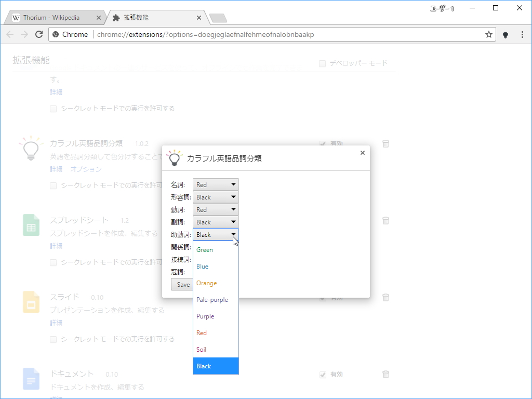Image resolution: width=532 pixels, height=399 pixels.
Task: Enable シークレット モード for the スライド extension
Action: click(x=53, y=339)
